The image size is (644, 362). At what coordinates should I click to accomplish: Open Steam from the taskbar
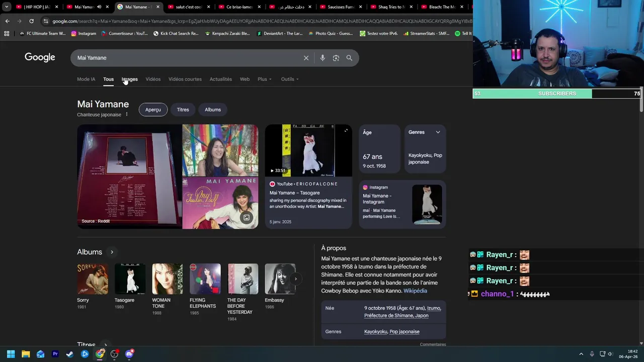70,354
